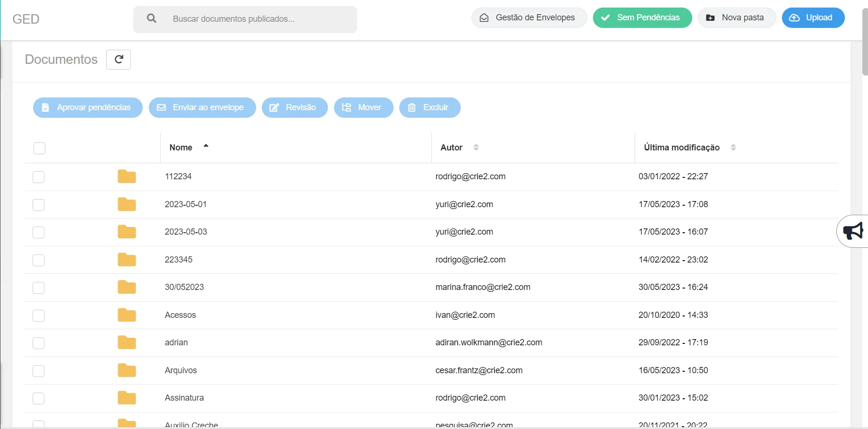Open the 223345 folder icon
The image size is (868, 429).
point(127,260)
